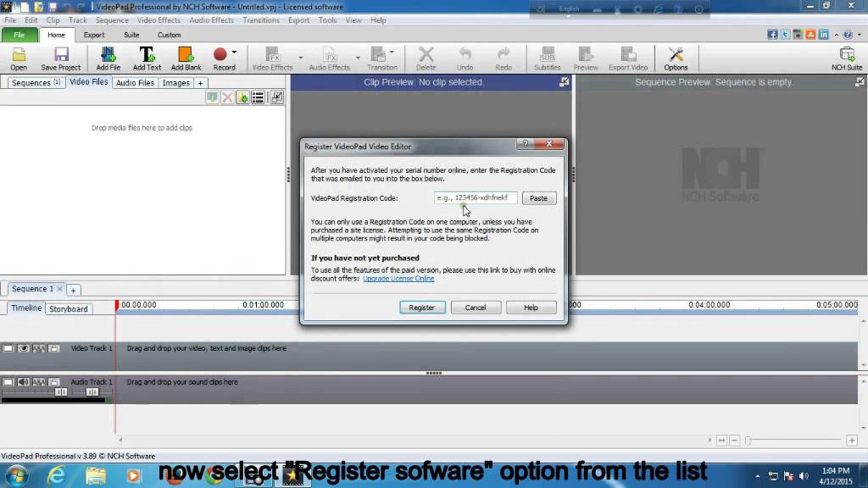Click the LinkedIn share icon
This screenshot has width=868, height=488.
coord(823,34)
